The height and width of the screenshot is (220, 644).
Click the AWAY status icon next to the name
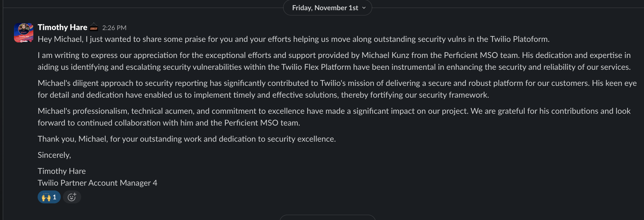[x=94, y=27]
